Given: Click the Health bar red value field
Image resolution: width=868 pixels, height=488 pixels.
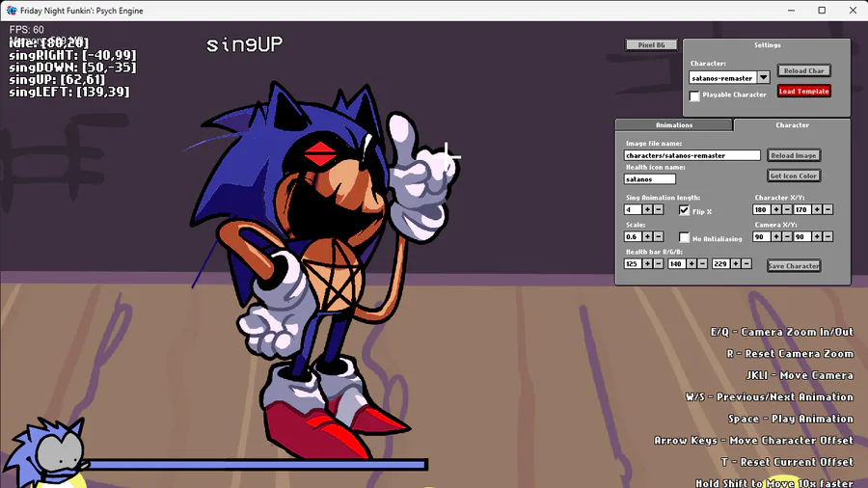Looking at the screenshot, I should point(632,264).
